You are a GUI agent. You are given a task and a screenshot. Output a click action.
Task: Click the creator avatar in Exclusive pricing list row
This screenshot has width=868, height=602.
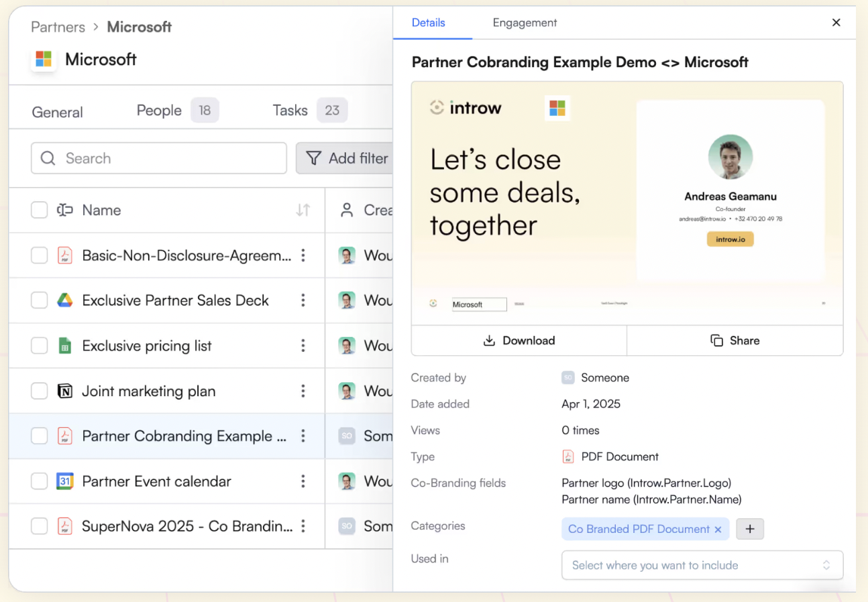(x=347, y=346)
